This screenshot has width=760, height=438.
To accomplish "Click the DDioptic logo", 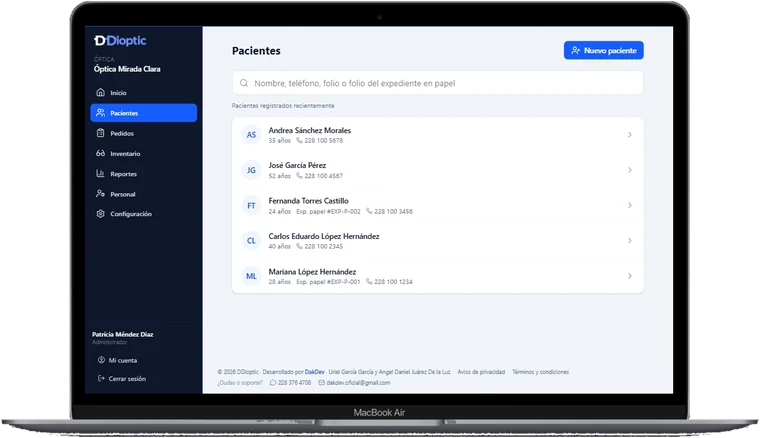I will (120, 41).
